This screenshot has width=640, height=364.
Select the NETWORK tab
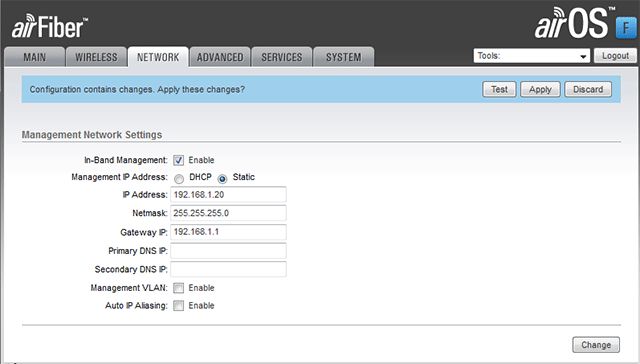coord(158,57)
